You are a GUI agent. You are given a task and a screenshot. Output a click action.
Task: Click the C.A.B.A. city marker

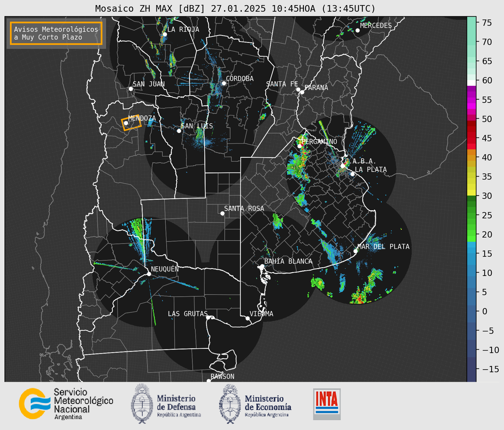click(x=343, y=166)
